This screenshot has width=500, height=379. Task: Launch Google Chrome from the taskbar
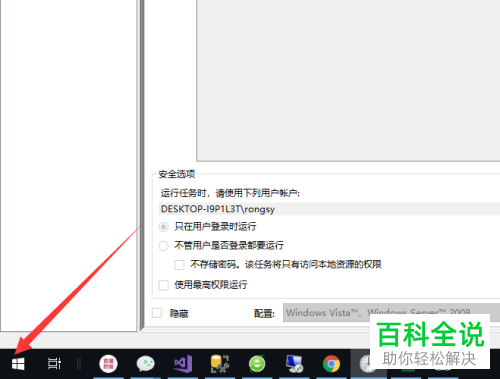coord(331,364)
